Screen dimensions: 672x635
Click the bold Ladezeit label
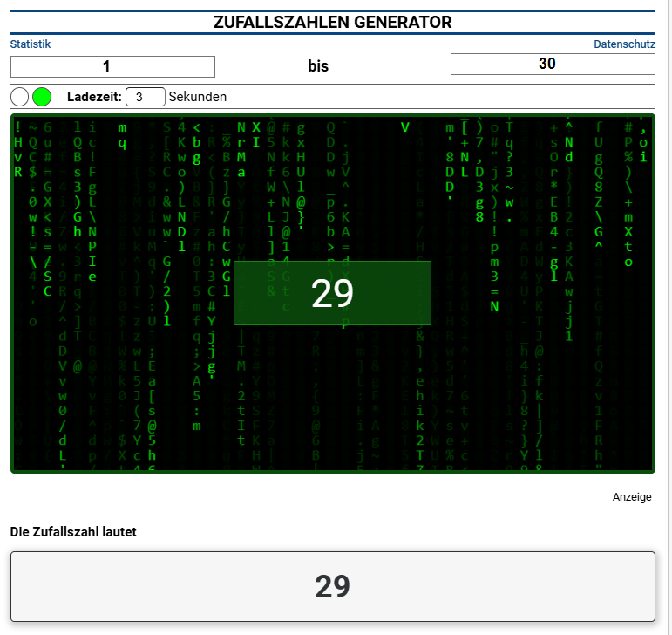tap(94, 97)
